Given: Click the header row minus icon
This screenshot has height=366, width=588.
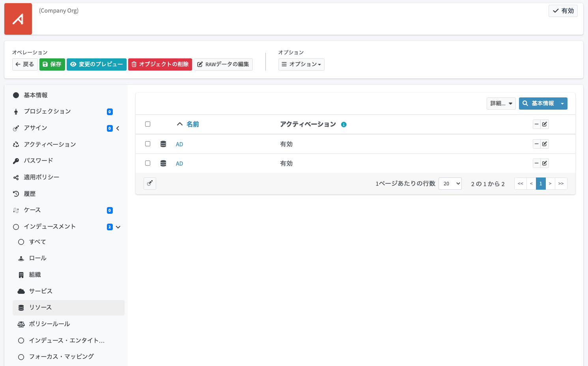Looking at the screenshot, I should (x=537, y=124).
